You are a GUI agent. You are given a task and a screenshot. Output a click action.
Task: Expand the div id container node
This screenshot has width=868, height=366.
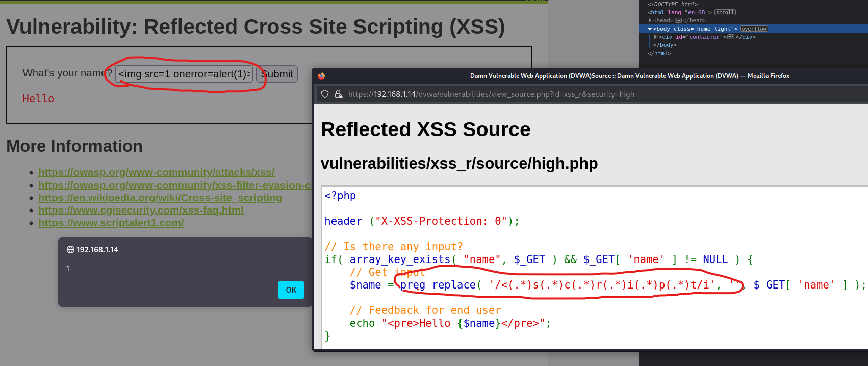655,37
